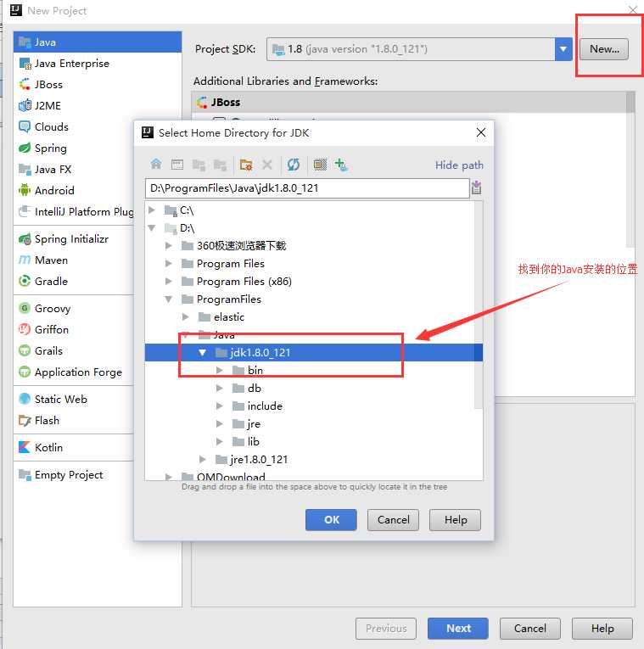644x649 pixels.
Task: Toggle Show hidden files and directories
Action: (x=320, y=165)
